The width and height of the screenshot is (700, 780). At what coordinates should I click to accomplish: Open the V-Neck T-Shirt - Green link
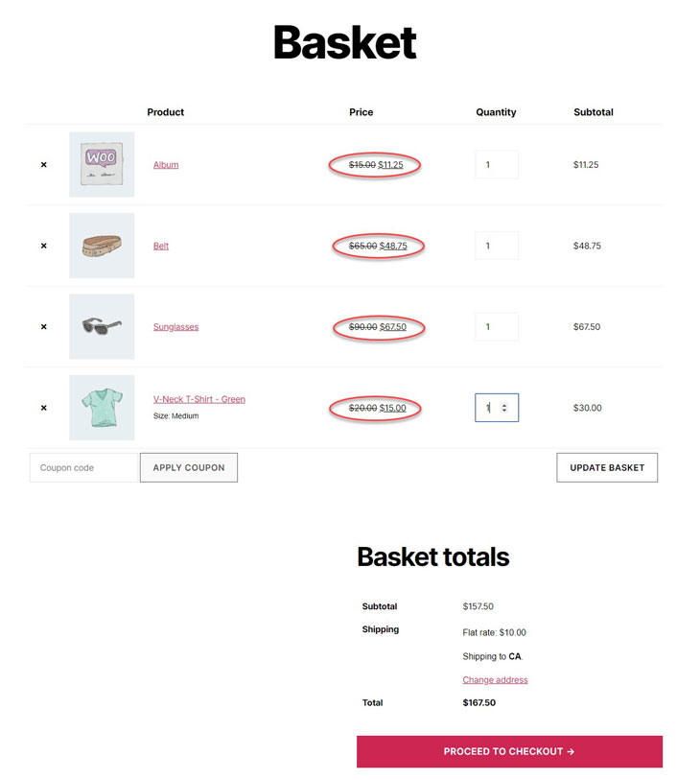coord(199,399)
